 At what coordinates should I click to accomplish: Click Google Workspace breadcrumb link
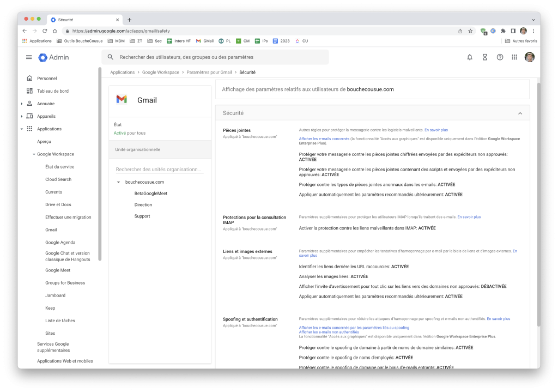point(161,73)
